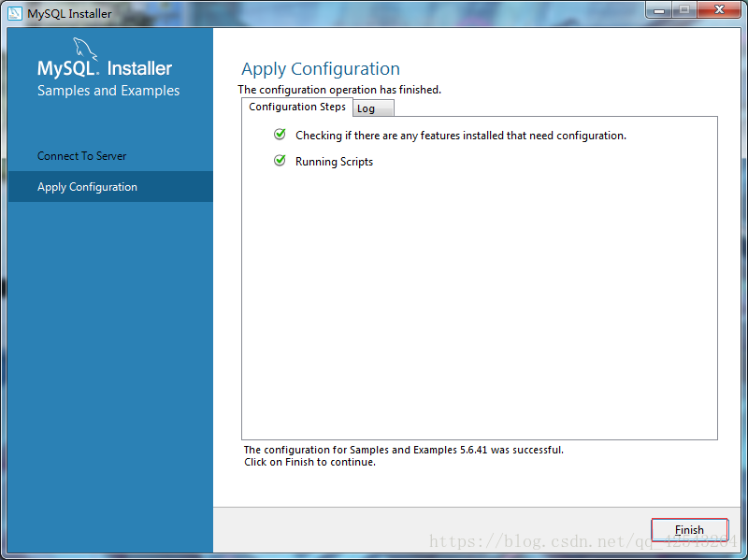Viewport: 748px width, 560px height.
Task: Click 'Checking if there are any features' text
Action: (x=460, y=136)
